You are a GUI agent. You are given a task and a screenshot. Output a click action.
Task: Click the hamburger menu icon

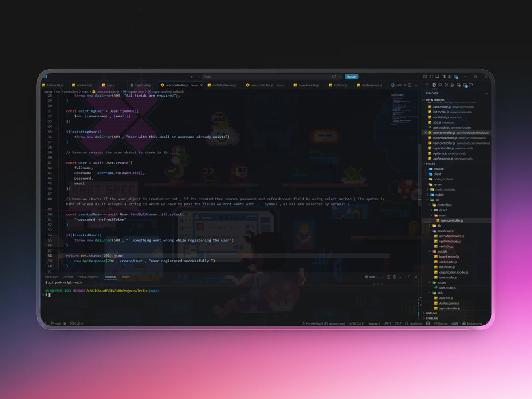[427, 85]
